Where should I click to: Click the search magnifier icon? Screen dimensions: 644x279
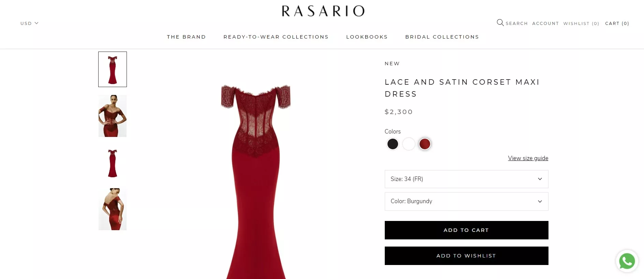tap(500, 23)
